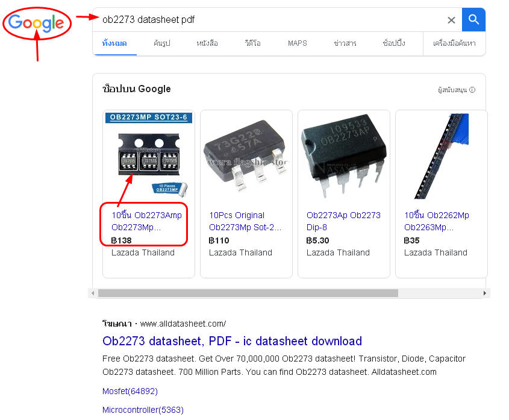This screenshot has height=420, width=509.
Task: Open the Microcontroller(5363) sitelink
Action: (143, 410)
